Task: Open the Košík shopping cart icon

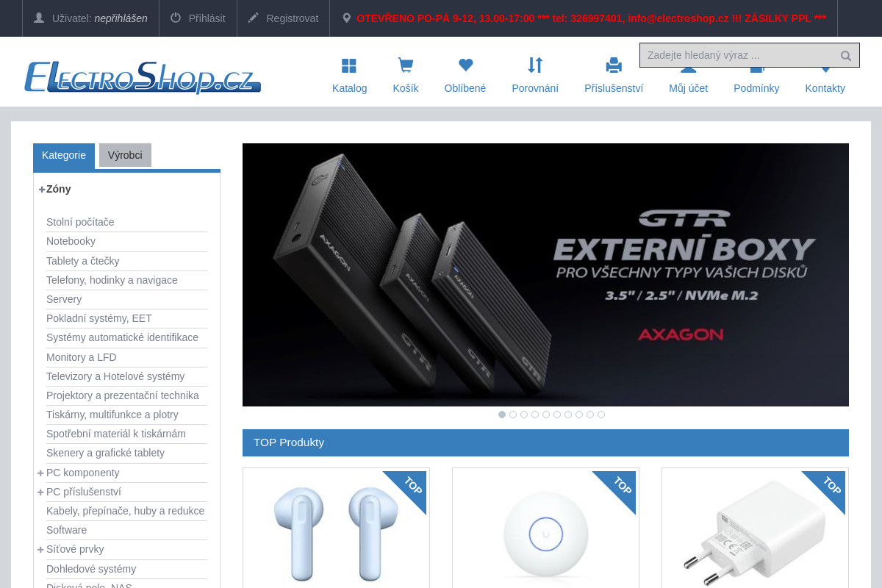Action: [x=405, y=65]
